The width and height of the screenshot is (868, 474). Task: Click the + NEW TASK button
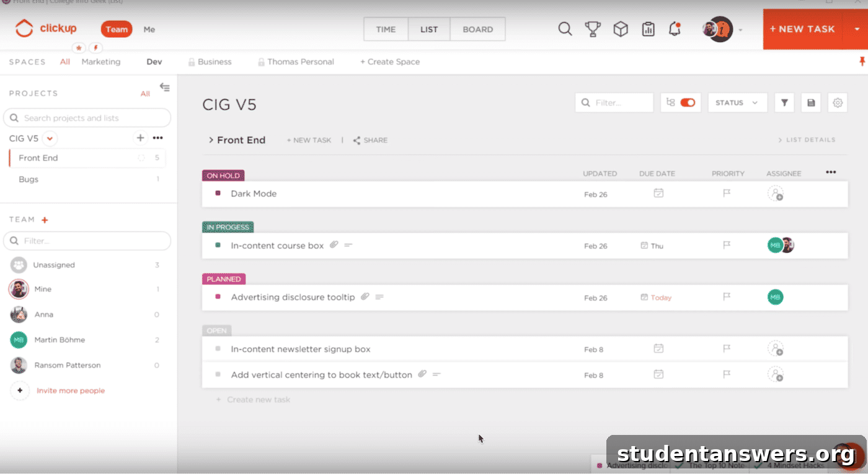point(802,29)
